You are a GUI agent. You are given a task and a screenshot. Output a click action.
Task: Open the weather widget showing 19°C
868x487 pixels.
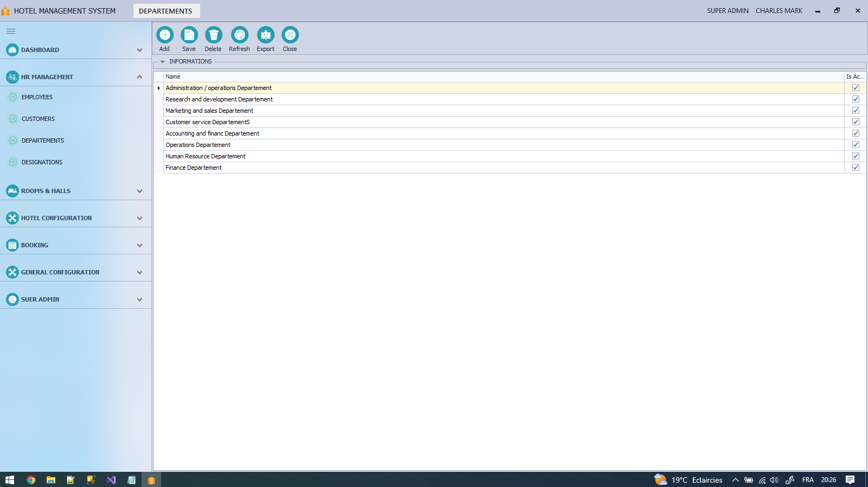click(x=688, y=480)
